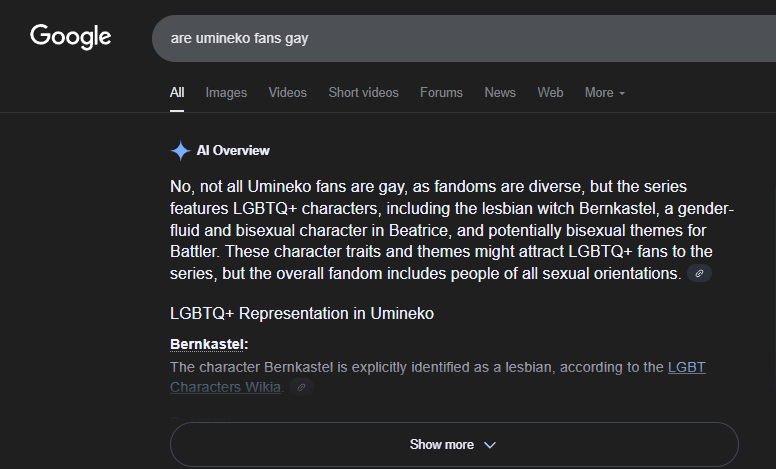Click the Google logo
This screenshot has width=776, height=469.
click(71, 37)
